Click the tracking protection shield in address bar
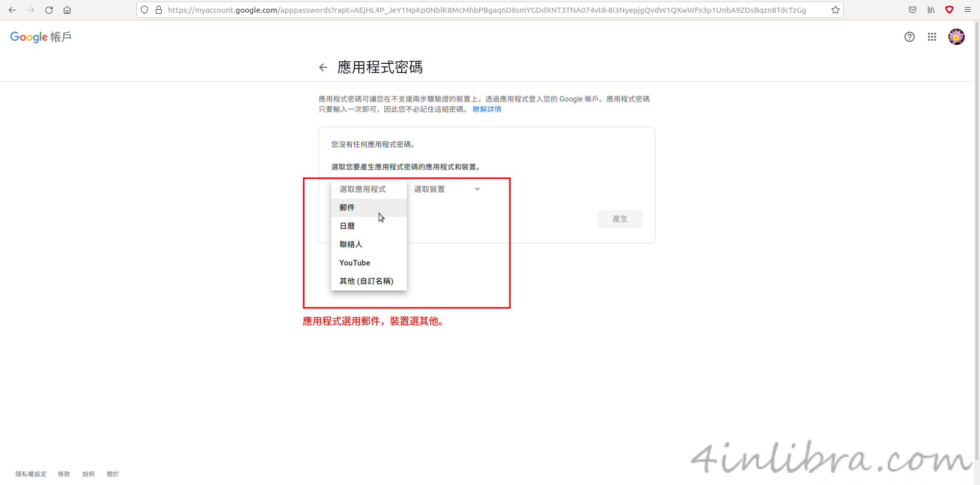Image resolution: width=980 pixels, height=485 pixels. [145, 10]
